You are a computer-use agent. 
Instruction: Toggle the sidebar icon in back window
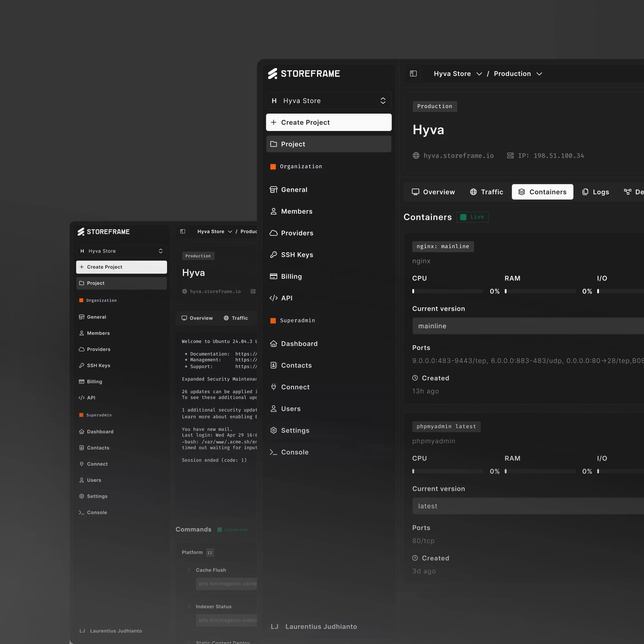[x=183, y=231]
